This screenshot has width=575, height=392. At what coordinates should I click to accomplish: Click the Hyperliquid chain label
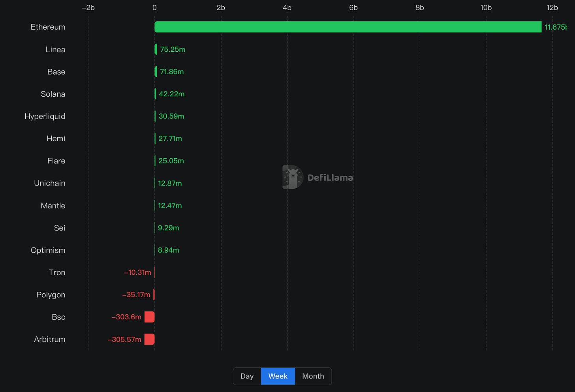(45, 116)
